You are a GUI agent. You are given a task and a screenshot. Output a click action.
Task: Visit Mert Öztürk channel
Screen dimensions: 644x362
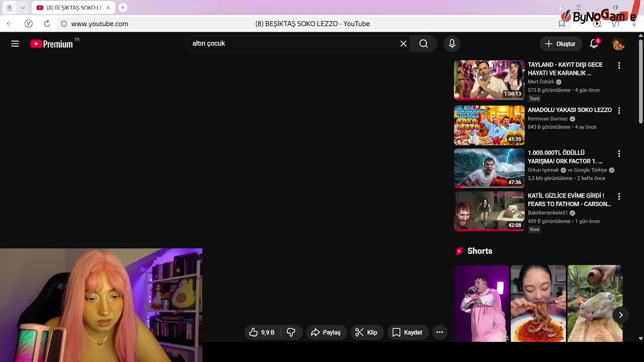tap(541, 82)
